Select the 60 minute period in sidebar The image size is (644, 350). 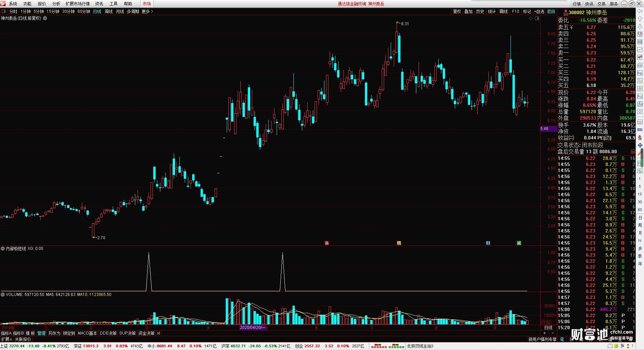640,210
